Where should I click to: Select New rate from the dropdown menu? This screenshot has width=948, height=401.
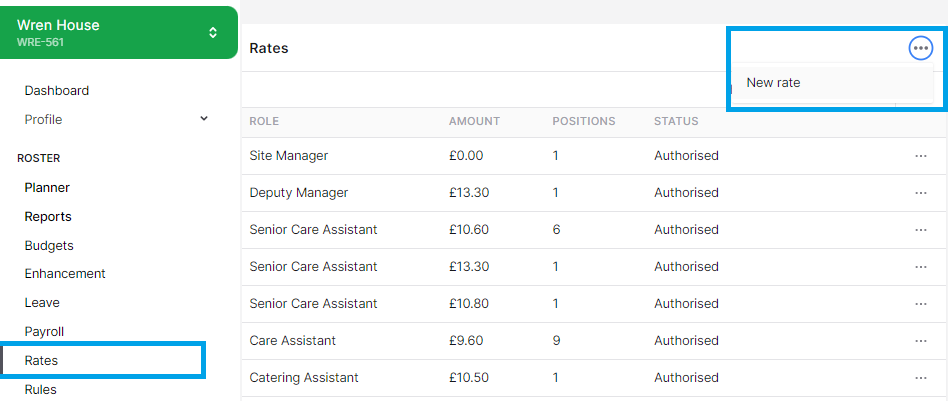click(773, 83)
